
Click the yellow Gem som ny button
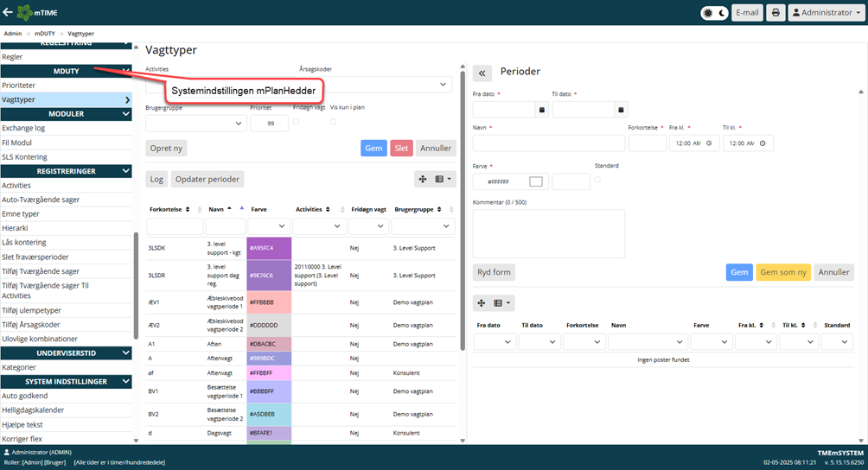(x=782, y=272)
